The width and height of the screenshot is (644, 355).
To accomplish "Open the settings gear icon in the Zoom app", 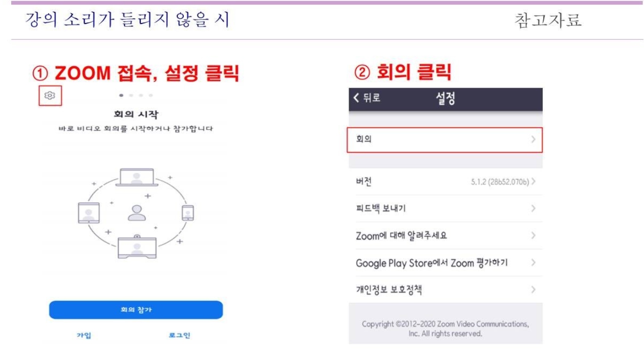I will [x=49, y=96].
